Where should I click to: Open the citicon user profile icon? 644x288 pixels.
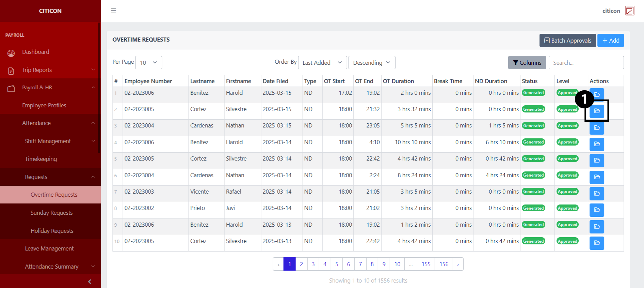click(629, 11)
